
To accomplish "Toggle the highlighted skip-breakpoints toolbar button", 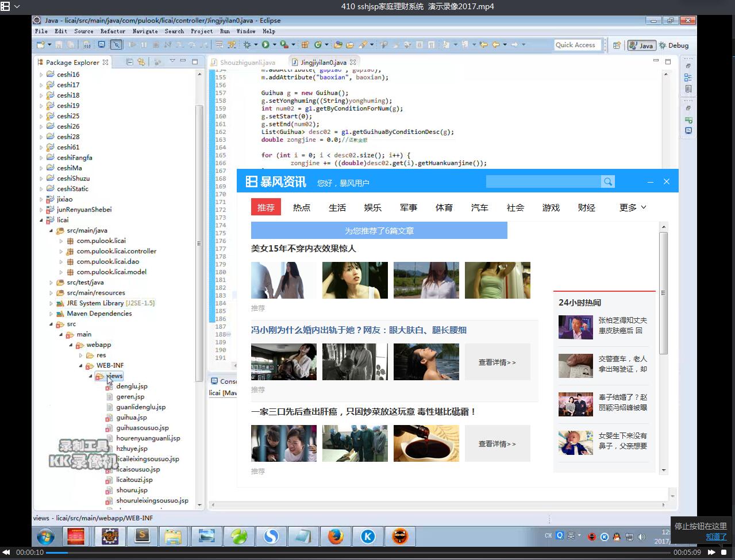I will coord(116,45).
